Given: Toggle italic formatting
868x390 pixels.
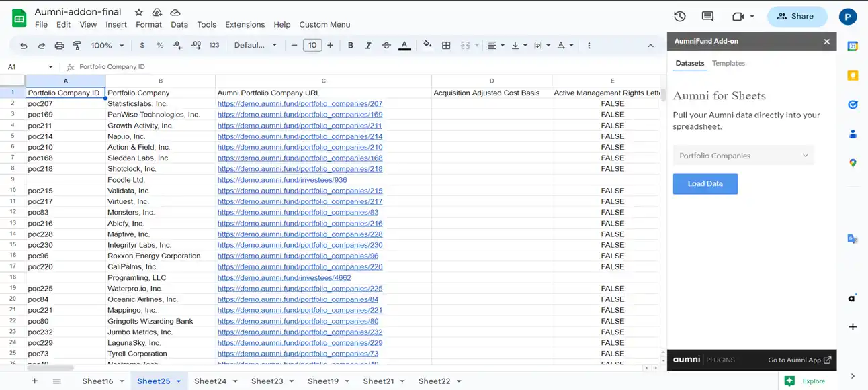Looking at the screenshot, I should [368, 46].
